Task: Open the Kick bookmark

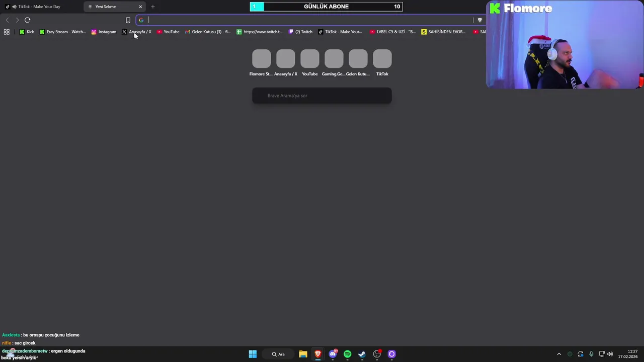Action: click(x=27, y=32)
